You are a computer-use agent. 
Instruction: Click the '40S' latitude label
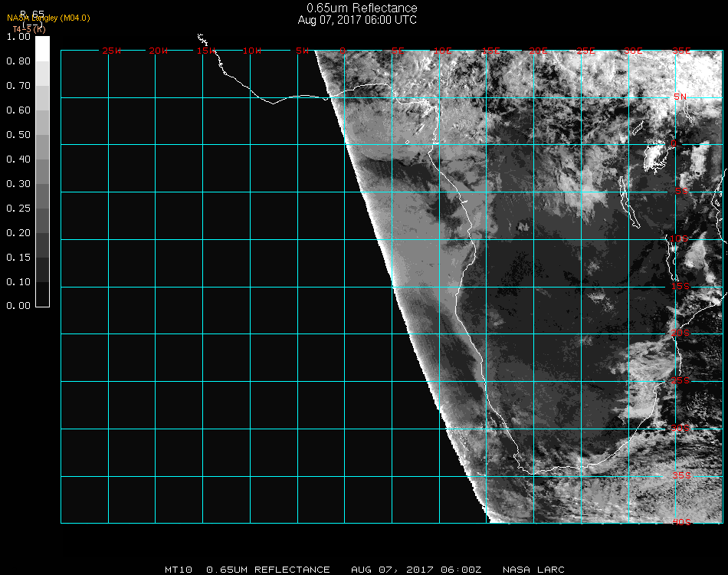point(681,522)
